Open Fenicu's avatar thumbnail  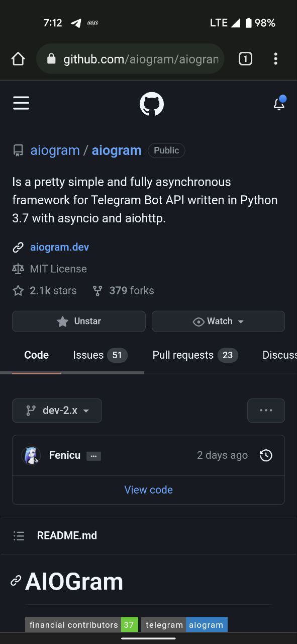(31, 455)
